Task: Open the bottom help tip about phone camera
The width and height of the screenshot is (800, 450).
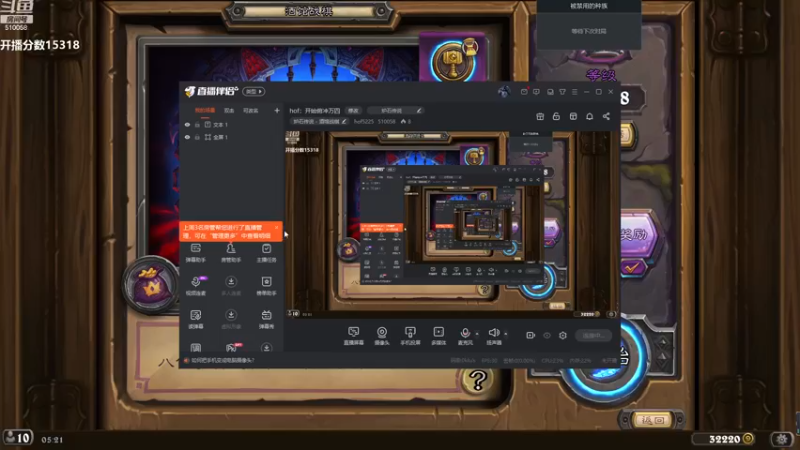Action: pos(222,360)
